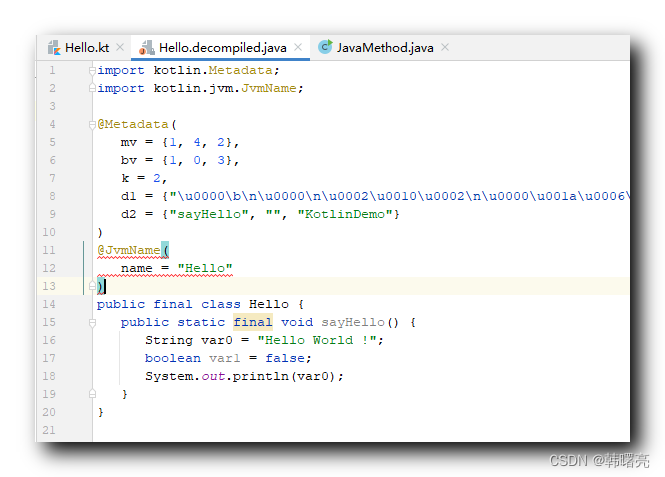
Task: Click the Metadata import on line 1
Action: [x=240, y=70]
